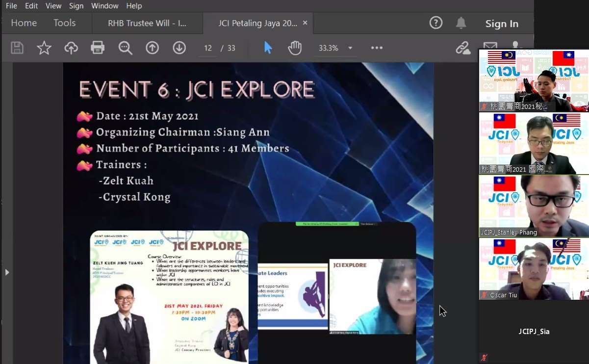Viewport: 589px width, 364px height.
Task: Select the Oscar Tiu video tile
Action: pyautogui.click(x=534, y=269)
